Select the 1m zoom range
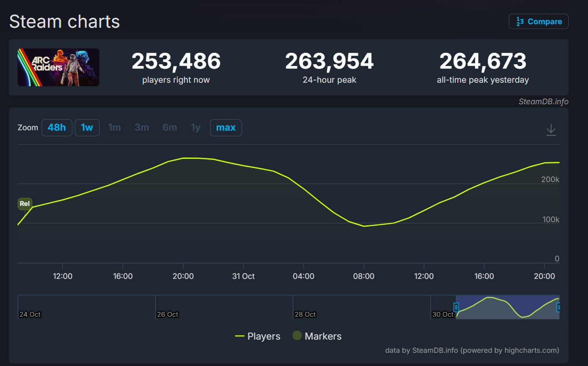Image resolution: width=588 pixels, height=366 pixels. 114,128
